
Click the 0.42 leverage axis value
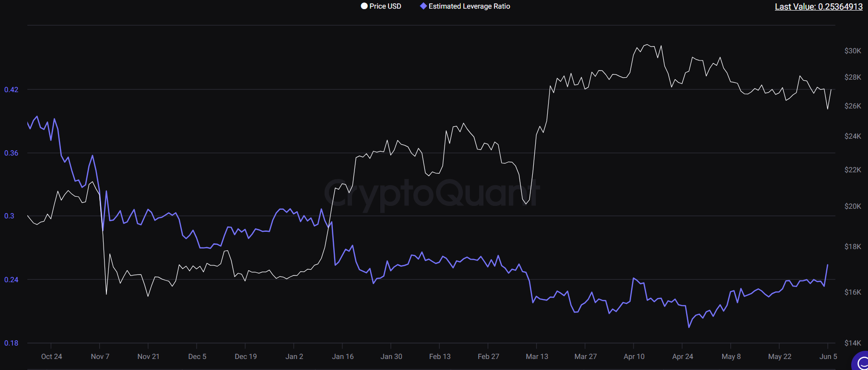pos(11,90)
